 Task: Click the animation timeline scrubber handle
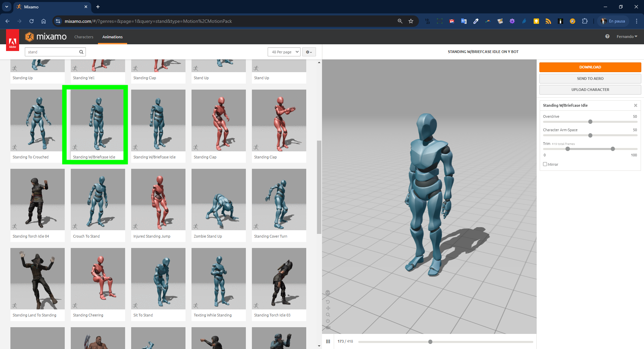[430, 342]
